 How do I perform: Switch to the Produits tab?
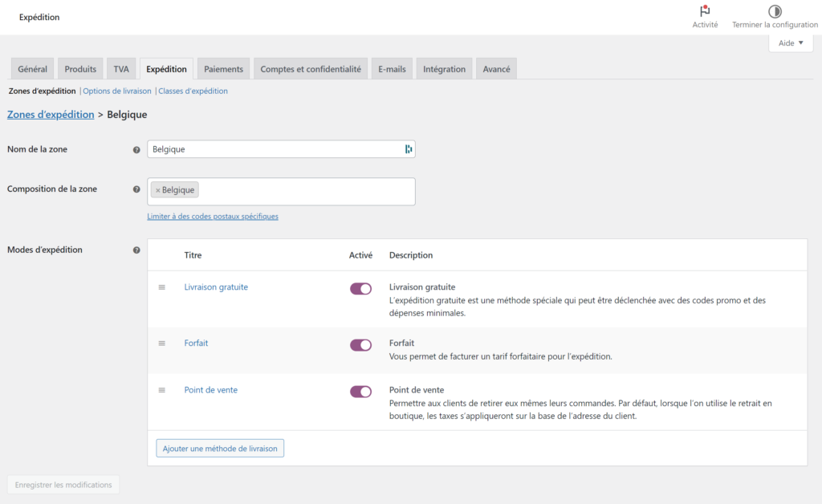click(x=80, y=69)
